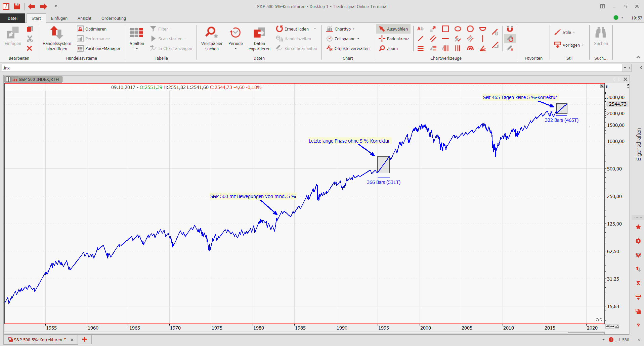Select the text annotation (Ab) tool
Screen dimensions: 644x346
coord(420,29)
